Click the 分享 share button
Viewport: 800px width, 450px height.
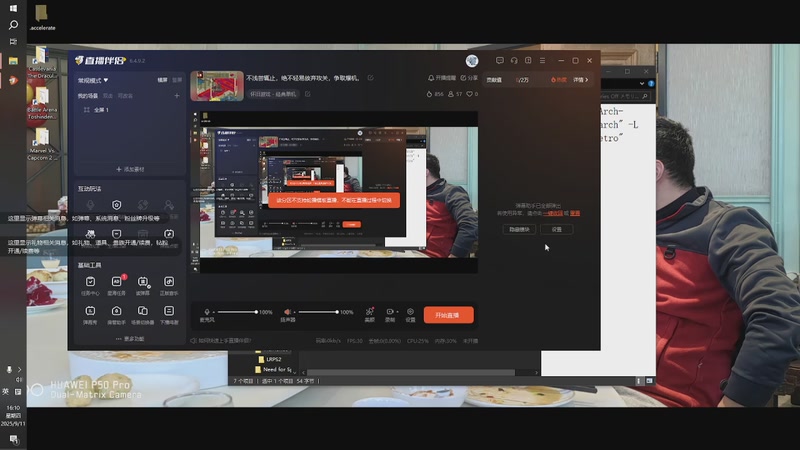coord(469,78)
